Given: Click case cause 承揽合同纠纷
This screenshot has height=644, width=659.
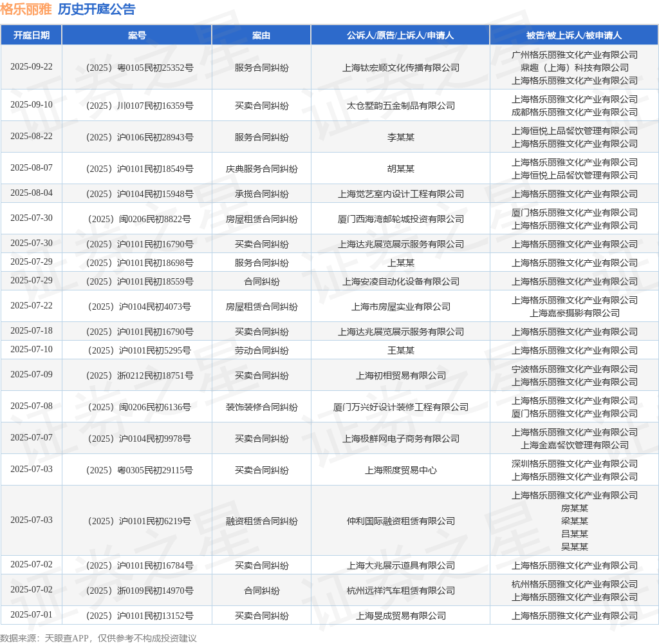Looking at the screenshot, I should 261,194.
